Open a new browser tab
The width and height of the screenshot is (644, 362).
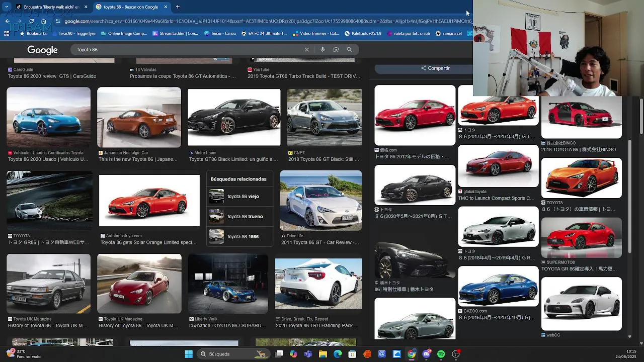pyautogui.click(x=178, y=7)
